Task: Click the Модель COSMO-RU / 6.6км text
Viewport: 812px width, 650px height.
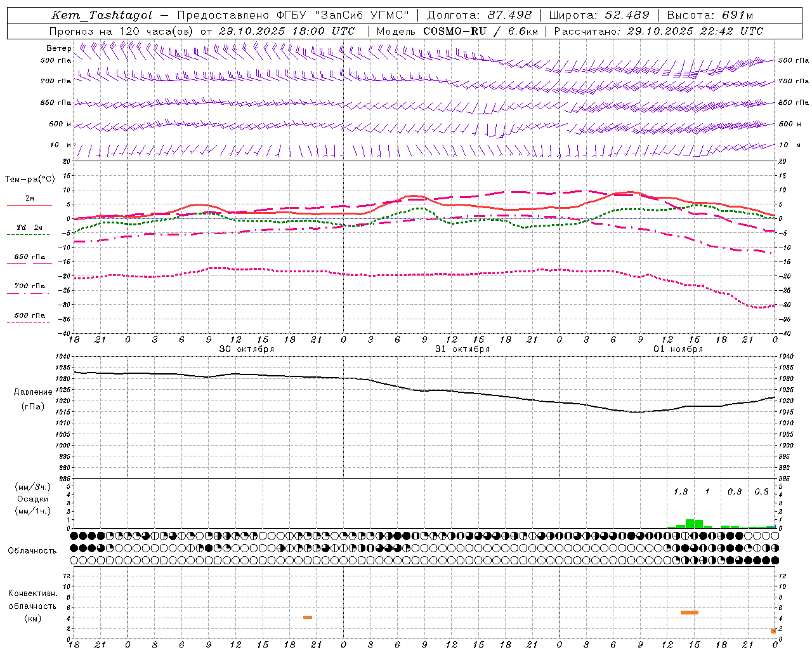Action: coord(457,31)
